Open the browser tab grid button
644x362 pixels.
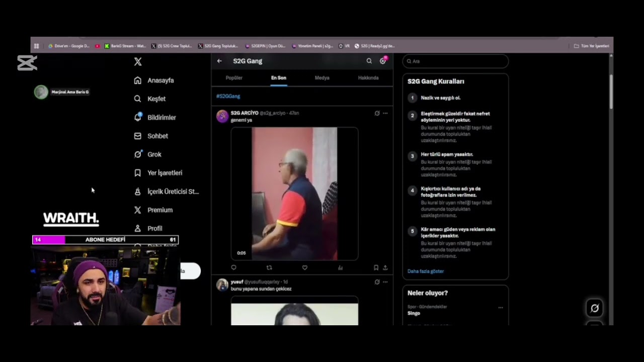(36, 46)
